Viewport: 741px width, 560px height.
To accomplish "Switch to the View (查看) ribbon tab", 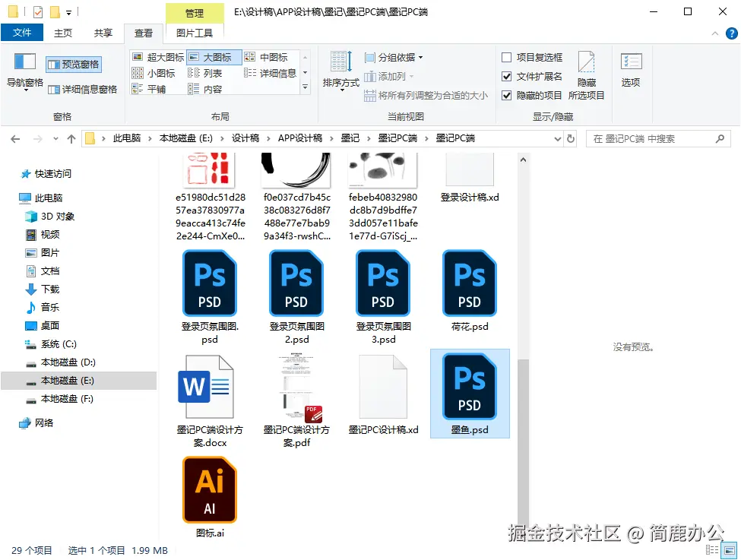I will [x=144, y=33].
